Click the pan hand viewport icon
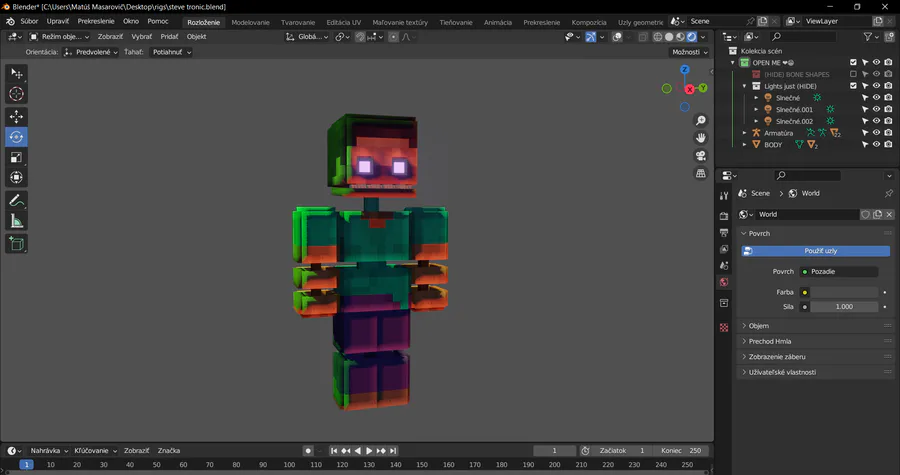900x475 pixels. (x=701, y=138)
